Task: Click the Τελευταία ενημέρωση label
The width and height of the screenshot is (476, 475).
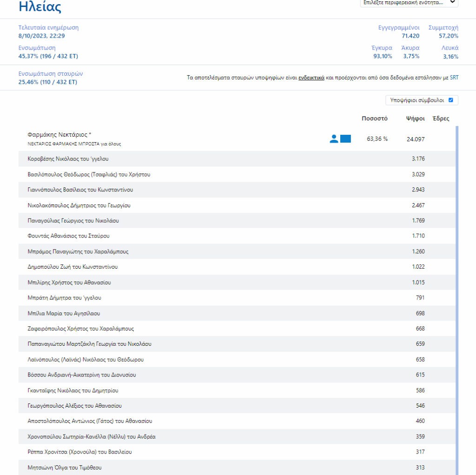Action: (x=48, y=27)
